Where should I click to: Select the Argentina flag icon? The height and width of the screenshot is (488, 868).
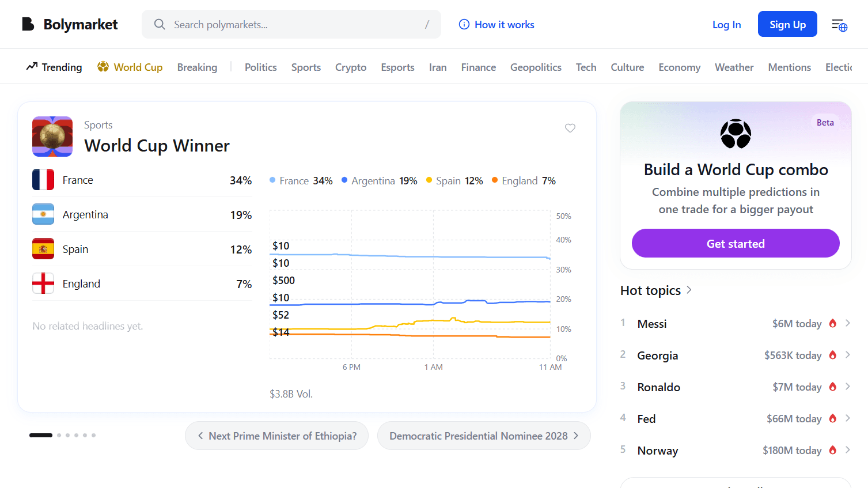43,214
